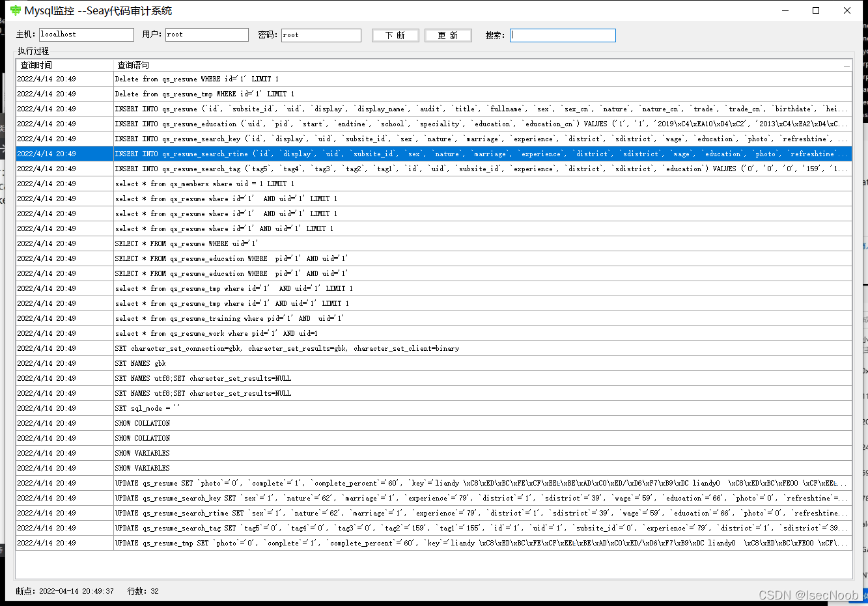Click the 断点 timestamp in status bar
868x606 pixels.
(64, 591)
